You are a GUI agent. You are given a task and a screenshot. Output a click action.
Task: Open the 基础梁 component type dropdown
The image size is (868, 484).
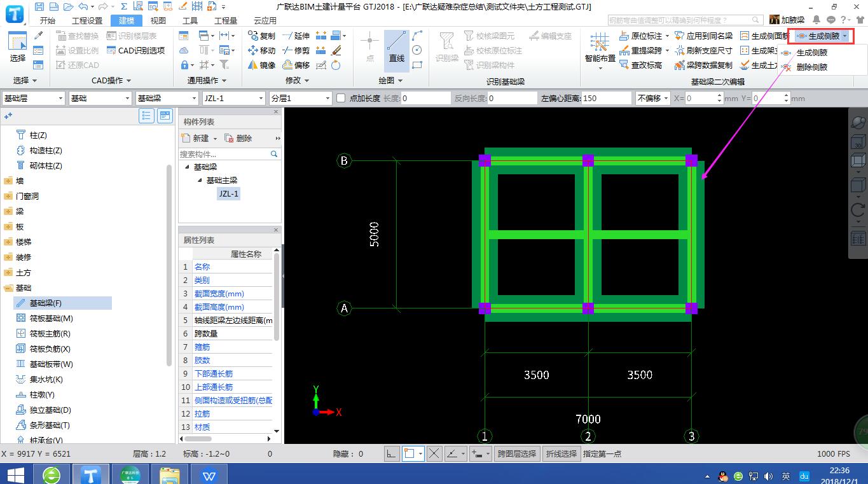click(x=167, y=98)
